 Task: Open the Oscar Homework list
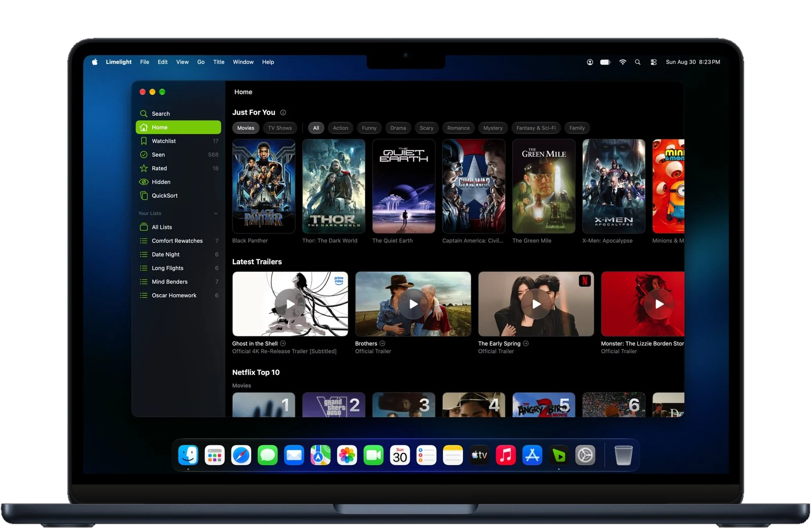coord(179,296)
